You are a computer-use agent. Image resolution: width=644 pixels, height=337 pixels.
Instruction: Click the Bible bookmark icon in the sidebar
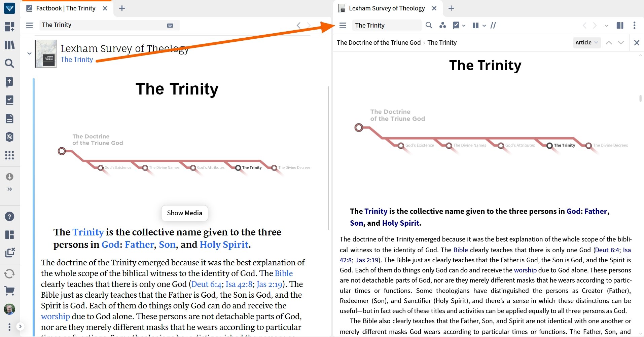[x=9, y=82]
